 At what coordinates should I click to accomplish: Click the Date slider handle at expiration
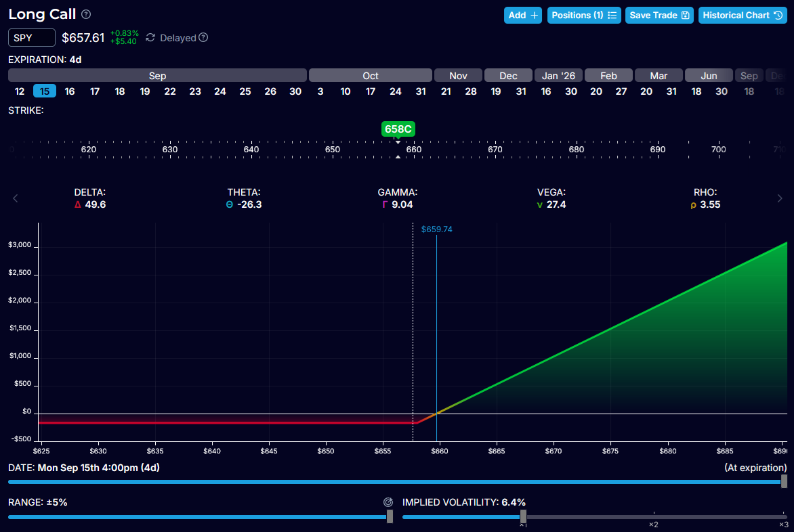click(784, 481)
